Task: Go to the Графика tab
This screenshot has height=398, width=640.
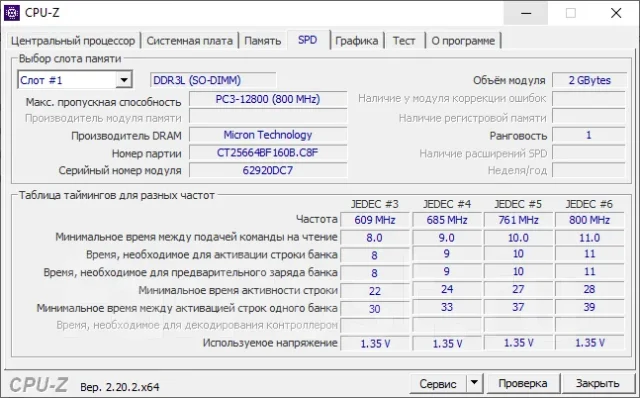Action: point(356,41)
